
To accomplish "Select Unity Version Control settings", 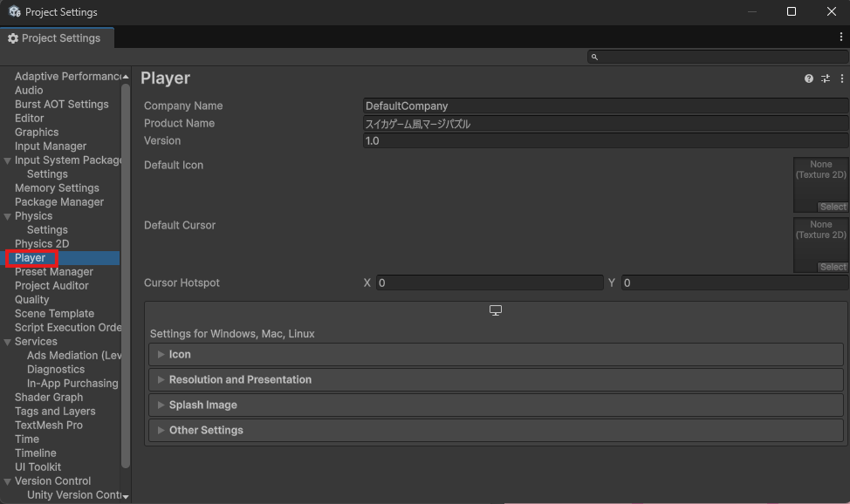I will pyautogui.click(x=73, y=495).
